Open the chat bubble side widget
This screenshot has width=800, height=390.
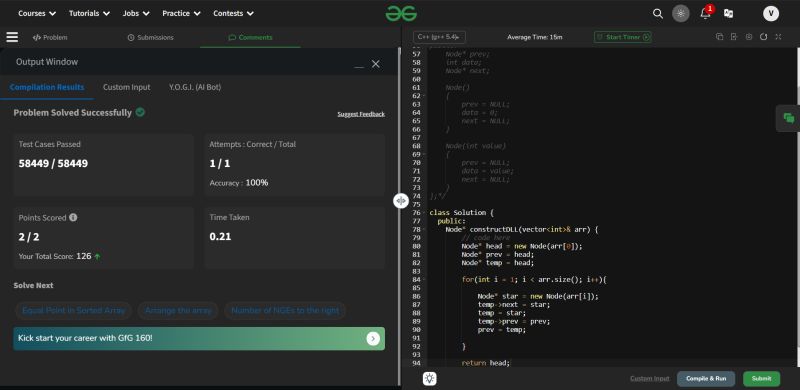coord(789,118)
